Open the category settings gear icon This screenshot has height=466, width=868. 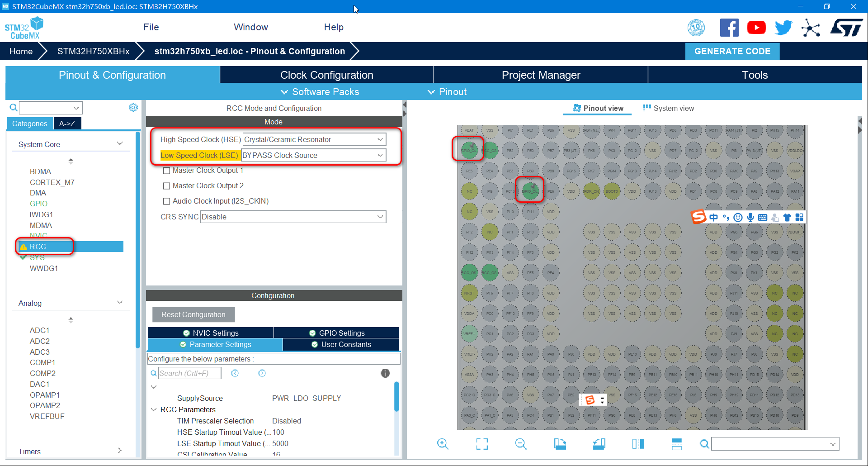(133, 107)
